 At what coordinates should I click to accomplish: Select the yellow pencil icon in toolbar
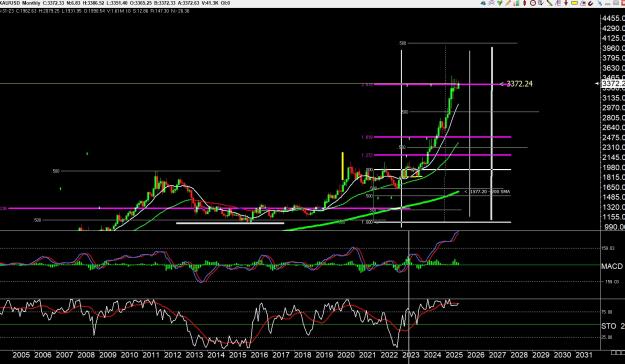(508, 3)
